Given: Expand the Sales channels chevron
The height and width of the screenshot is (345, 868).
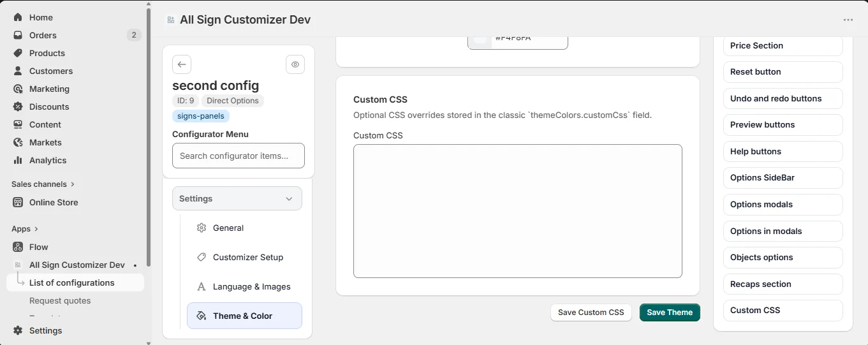Looking at the screenshot, I should 73,184.
